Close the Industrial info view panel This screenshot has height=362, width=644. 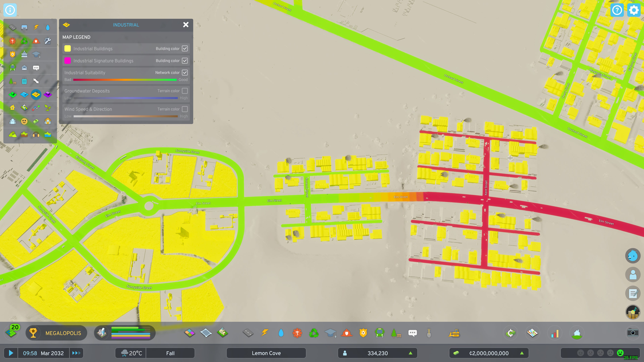click(x=186, y=24)
